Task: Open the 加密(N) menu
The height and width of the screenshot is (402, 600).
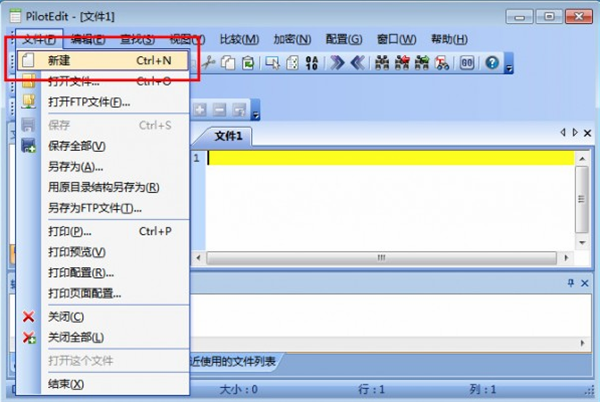Action: coord(292,39)
